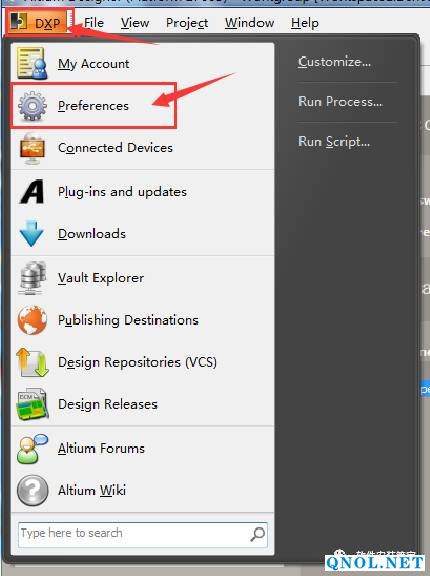Screen dimensions: 430x576
Task: Click the search magnifier icon
Action: coord(257,534)
